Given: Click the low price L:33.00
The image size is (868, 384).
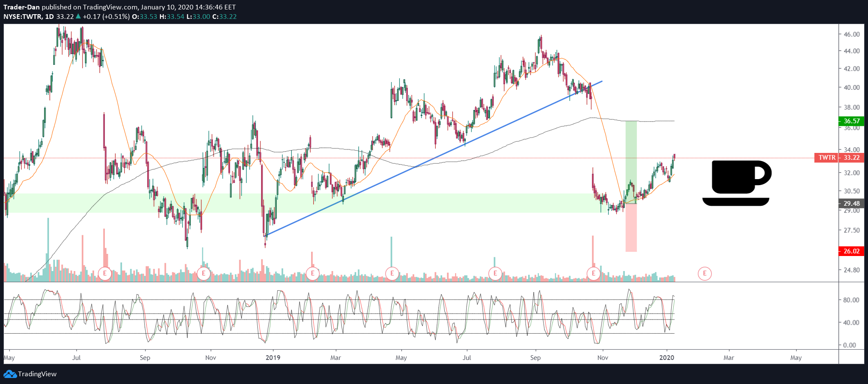Looking at the screenshot, I should 198,17.
